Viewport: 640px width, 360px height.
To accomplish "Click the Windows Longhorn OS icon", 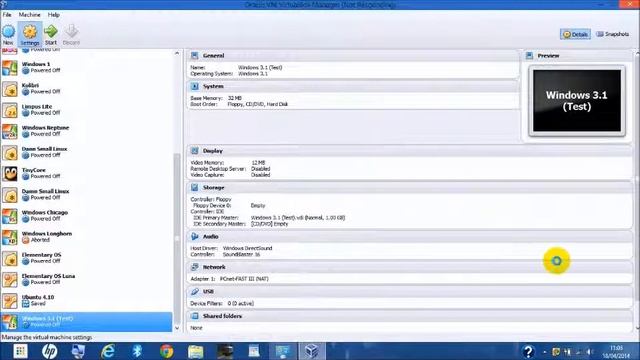I will click(x=10, y=238).
